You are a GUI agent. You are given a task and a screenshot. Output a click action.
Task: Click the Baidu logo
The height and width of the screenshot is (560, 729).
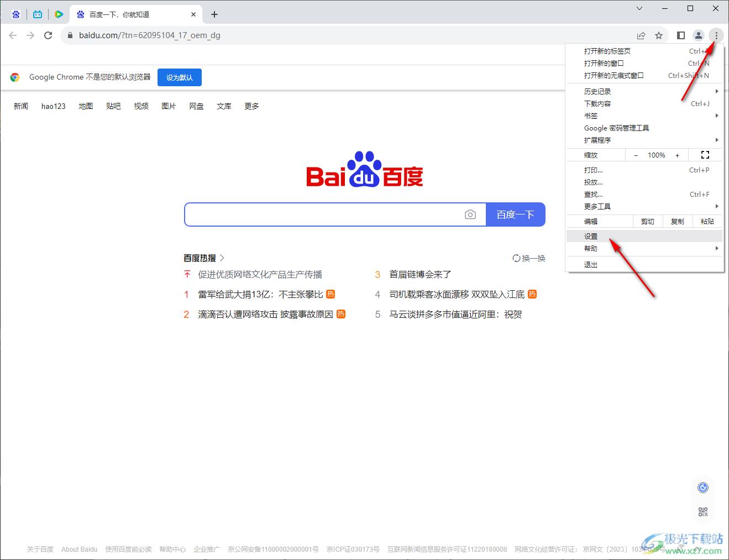pyautogui.click(x=365, y=169)
